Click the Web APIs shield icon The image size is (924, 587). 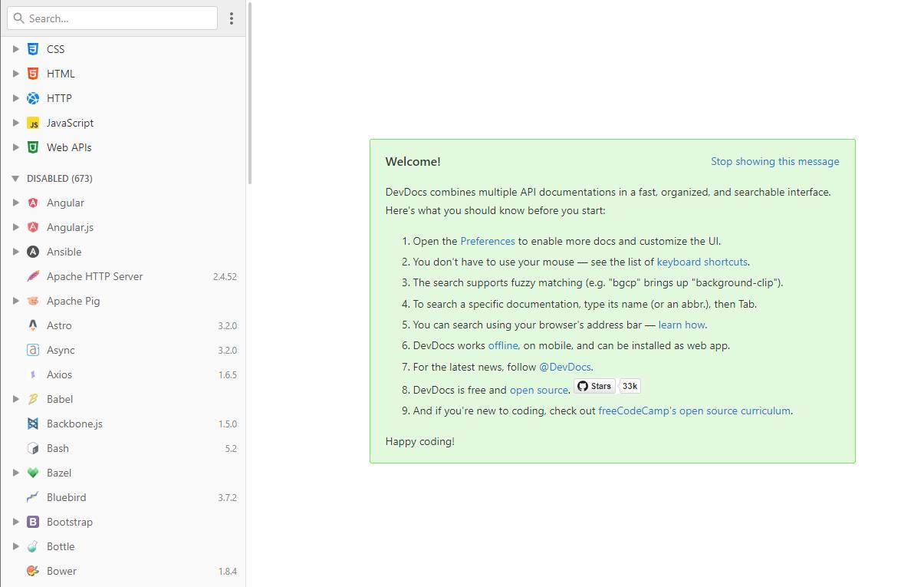coord(33,147)
